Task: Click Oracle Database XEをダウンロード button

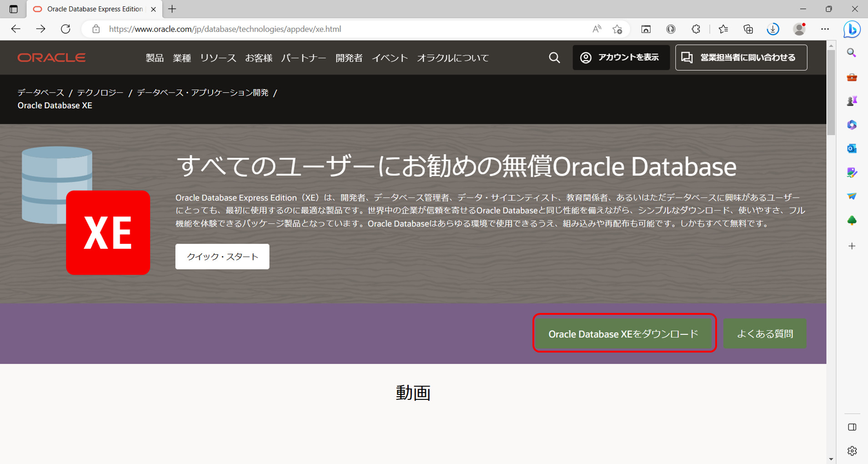Action: coord(623,333)
